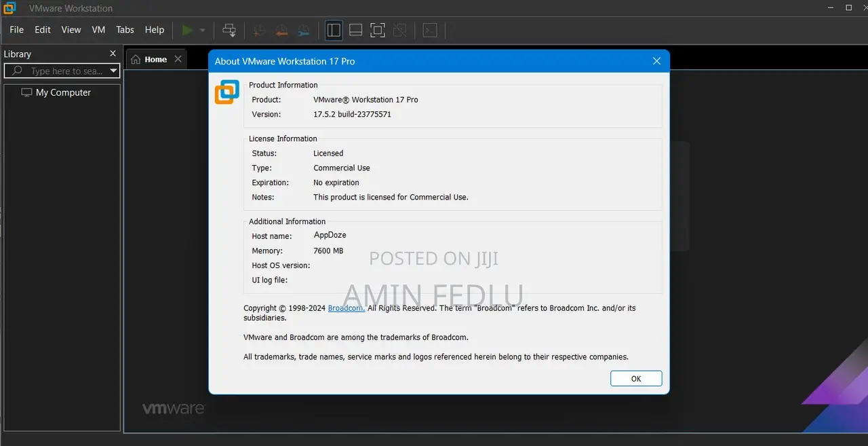Click the green Power On button
This screenshot has width=868, height=446.
[186, 30]
